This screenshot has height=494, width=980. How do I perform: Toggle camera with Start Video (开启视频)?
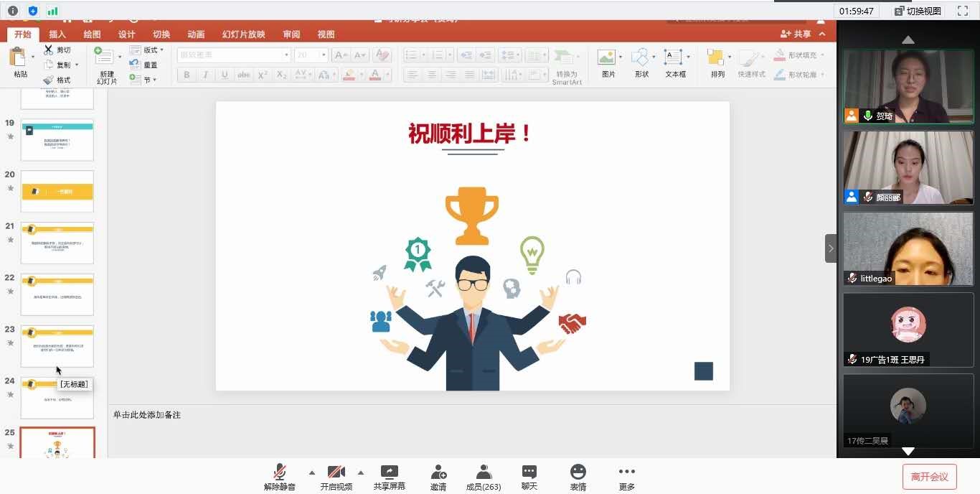click(336, 472)
